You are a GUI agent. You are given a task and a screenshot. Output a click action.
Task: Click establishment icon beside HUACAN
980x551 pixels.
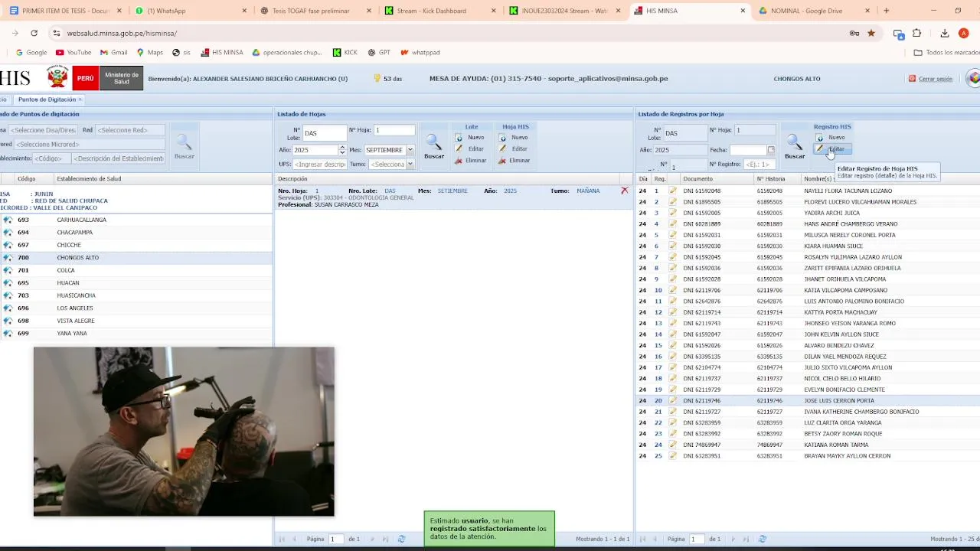[8, 283]
